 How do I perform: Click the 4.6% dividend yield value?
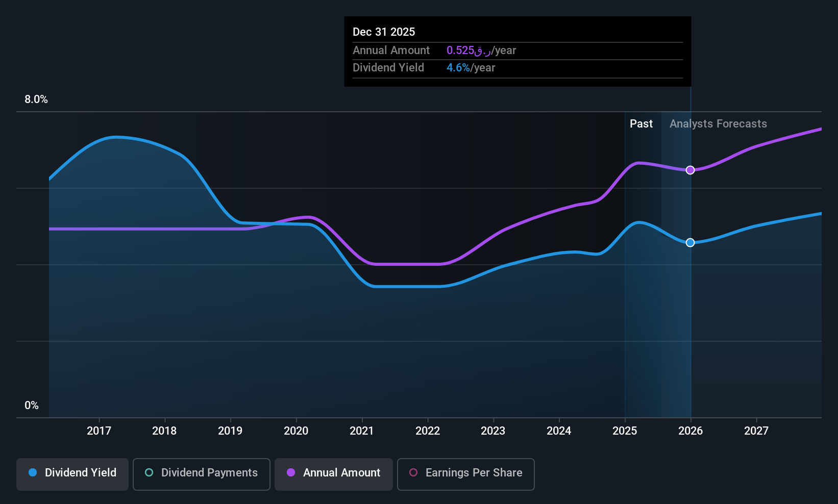(x=458, y=68)
